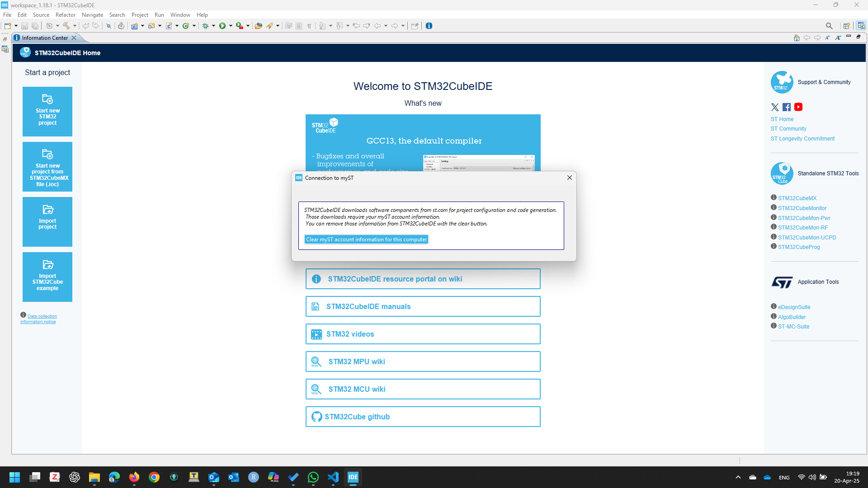Expand the New file dropdown arrow
868x488 pixels.
(x=16, y=26)
